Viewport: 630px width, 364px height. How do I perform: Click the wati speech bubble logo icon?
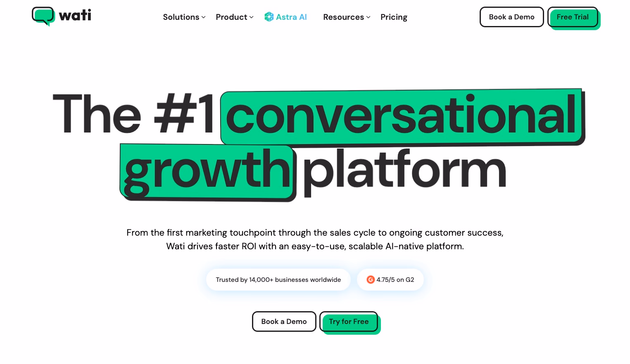pos(43,16)
